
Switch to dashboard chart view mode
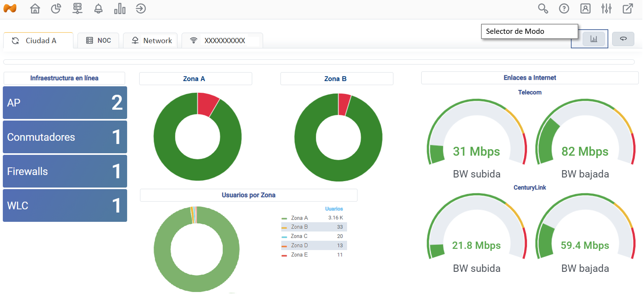[x=593, y=39]
